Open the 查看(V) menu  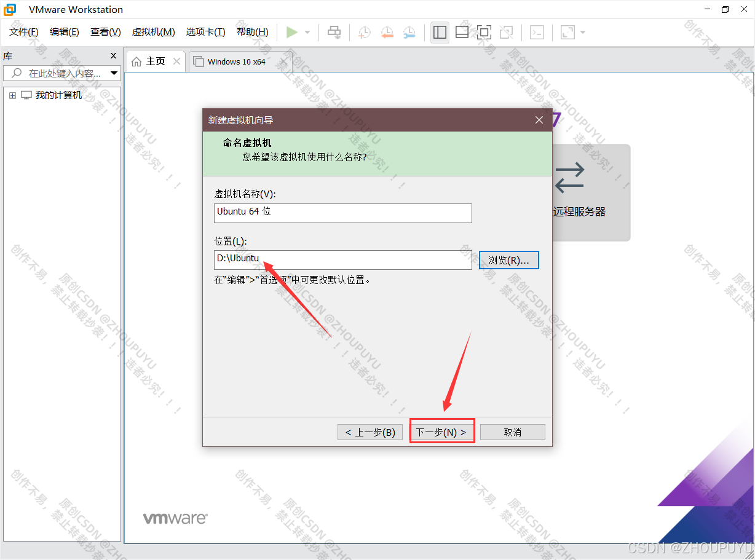106,32
